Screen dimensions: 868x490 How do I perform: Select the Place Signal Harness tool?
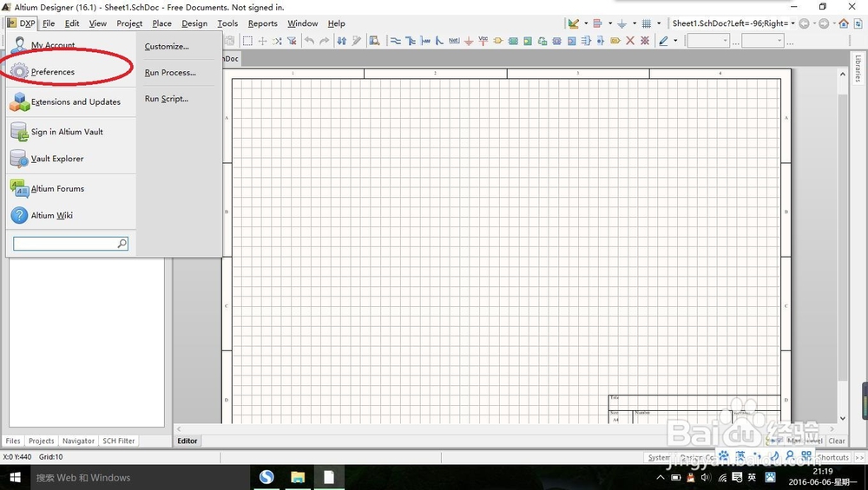click(425, 41)
